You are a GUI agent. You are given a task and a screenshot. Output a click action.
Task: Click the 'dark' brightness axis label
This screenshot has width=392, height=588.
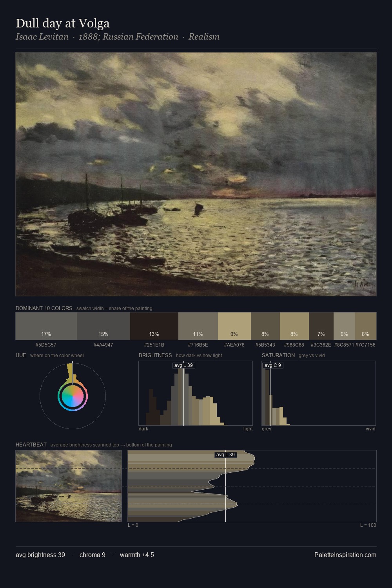143,429
